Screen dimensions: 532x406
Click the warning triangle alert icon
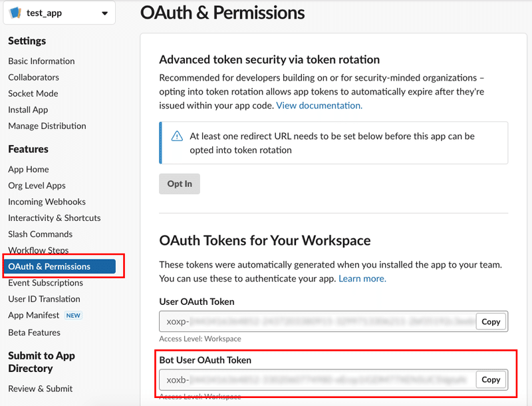pos(177,136)
